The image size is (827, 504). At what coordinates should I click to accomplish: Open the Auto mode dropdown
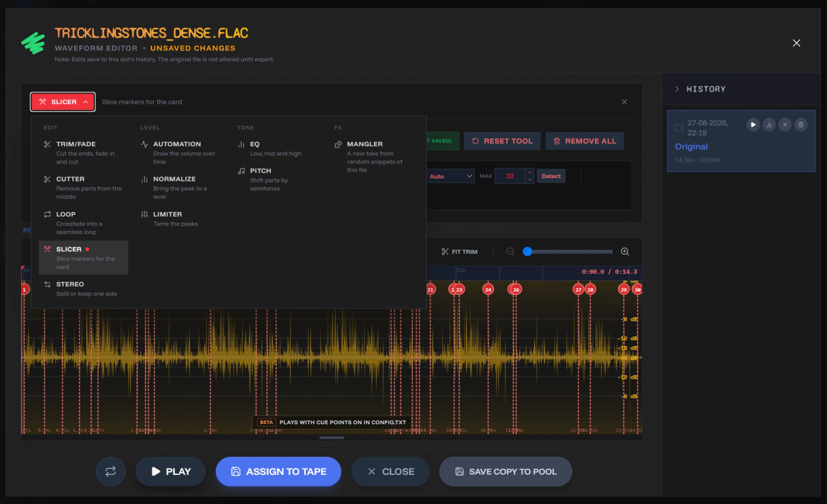coord(450,176)
